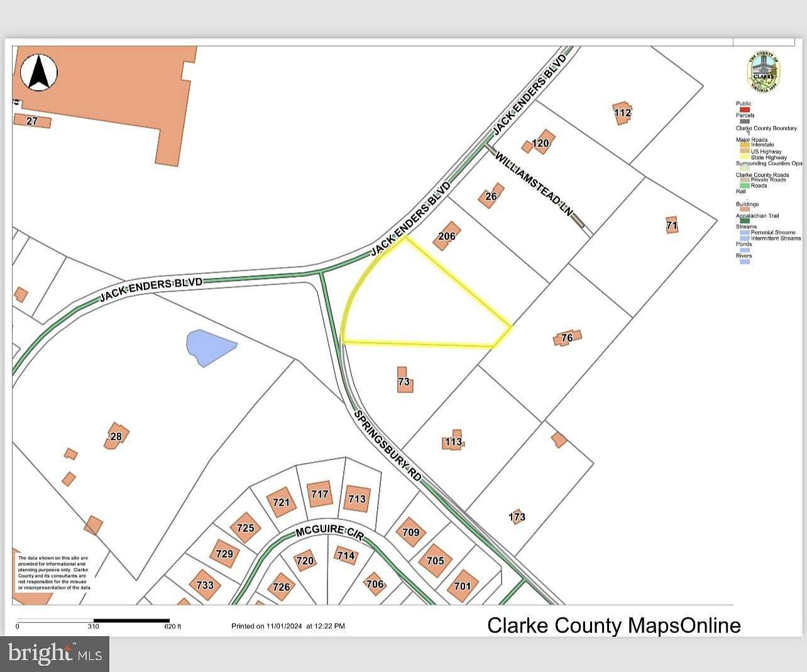
Task: Select building 27 at top left
Action: coord(32,121)
